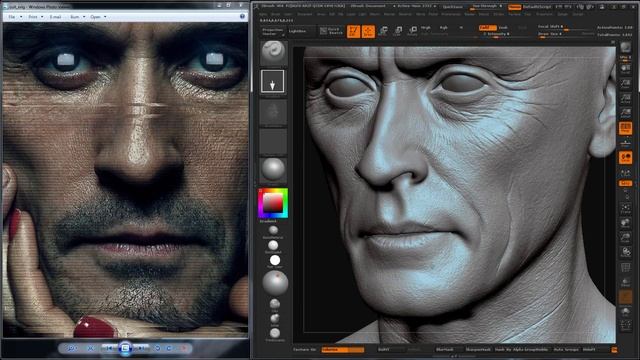This screenshot has width=640, height=360.
Task: Open the alpha selector thumbnail
Action: (x=273, y=112)
